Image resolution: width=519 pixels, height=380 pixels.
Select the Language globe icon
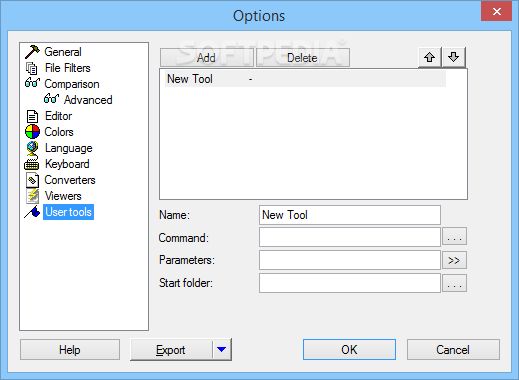click(x=32, y=148)
